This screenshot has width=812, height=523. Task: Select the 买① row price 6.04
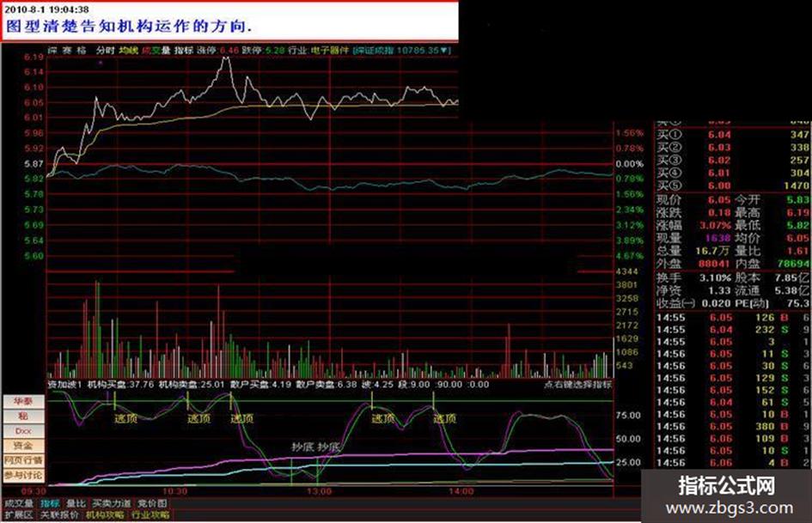[719, 135]
